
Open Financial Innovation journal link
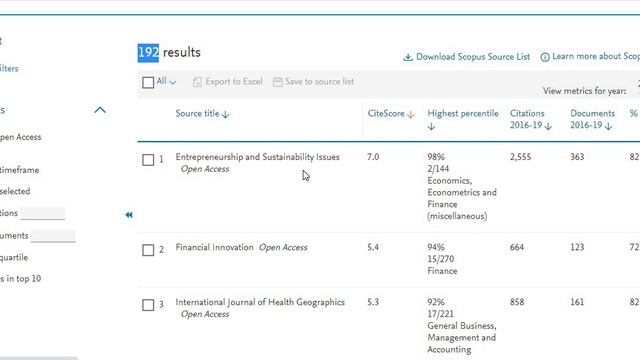pyautogui.click(x=214, y=247)
